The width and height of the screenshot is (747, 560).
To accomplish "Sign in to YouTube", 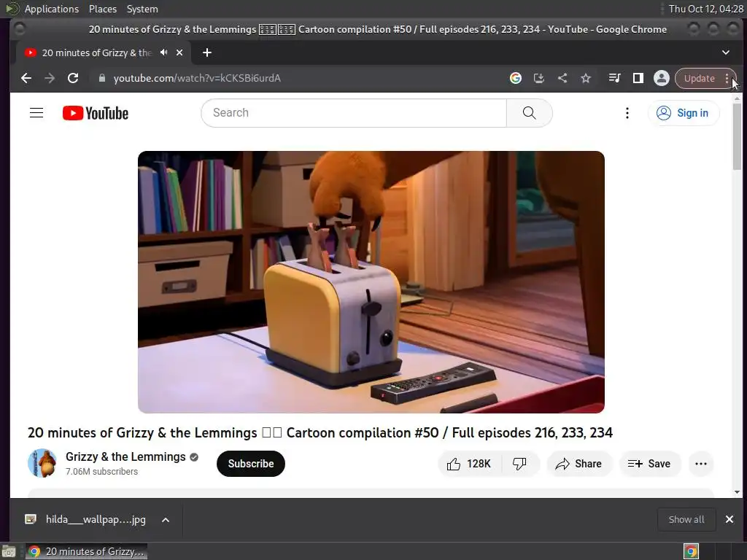I will pos(683,113).
